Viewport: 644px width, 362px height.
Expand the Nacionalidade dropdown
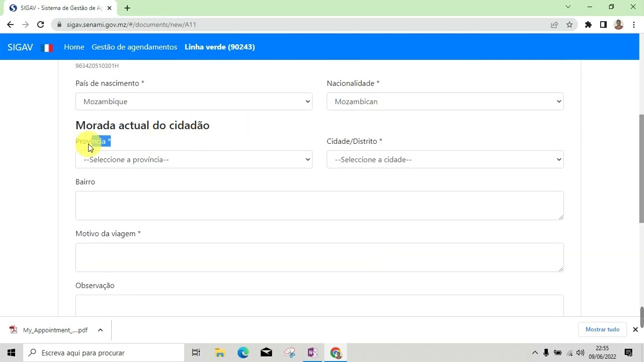[445, 102]
